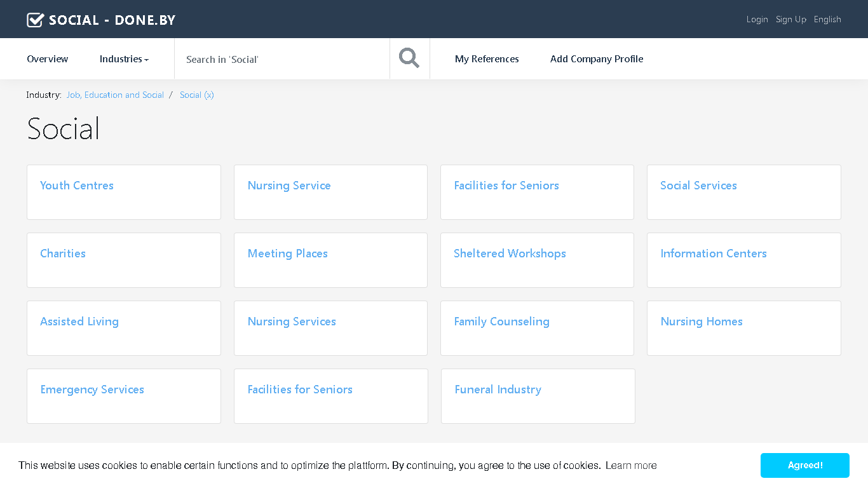
Task: Focus the Search in 'Social' field
Action: point(282,59)
